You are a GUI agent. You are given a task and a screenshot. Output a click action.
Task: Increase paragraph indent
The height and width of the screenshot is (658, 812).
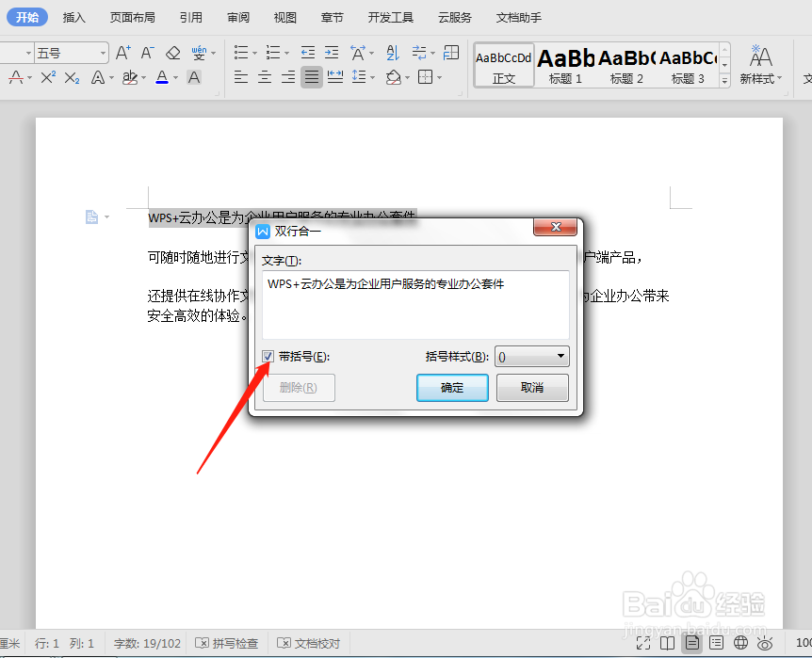pos(332,53)
